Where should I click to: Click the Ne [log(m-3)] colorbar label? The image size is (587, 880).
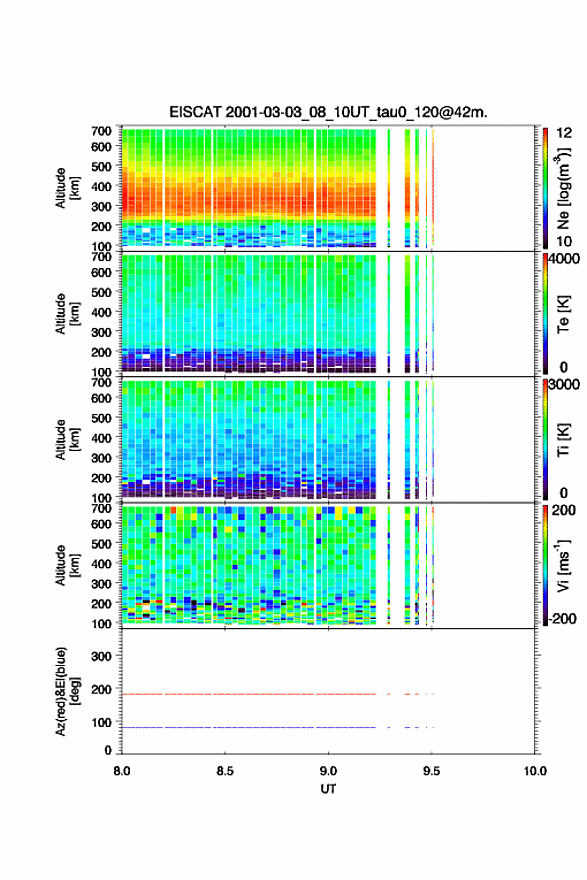(564, 188)
